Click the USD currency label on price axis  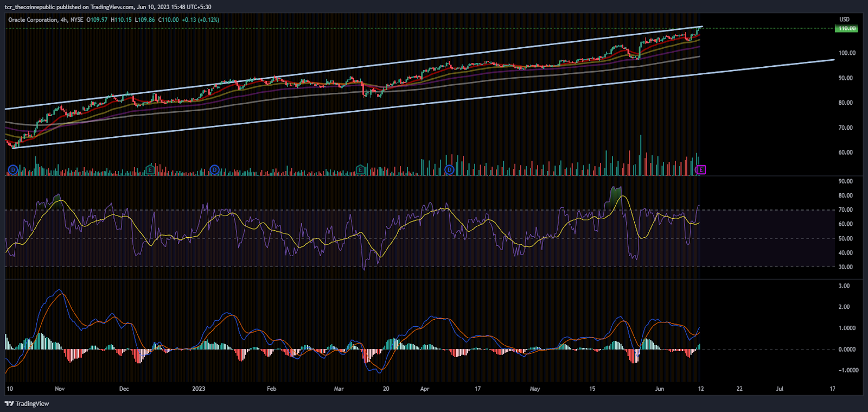[845, 20]
